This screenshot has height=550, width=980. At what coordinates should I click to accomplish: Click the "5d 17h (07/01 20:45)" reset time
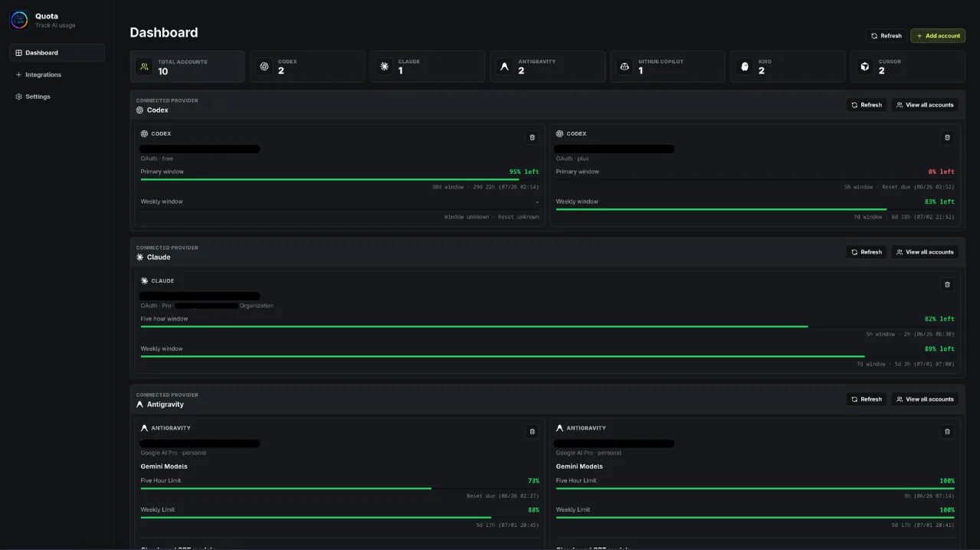507,525
